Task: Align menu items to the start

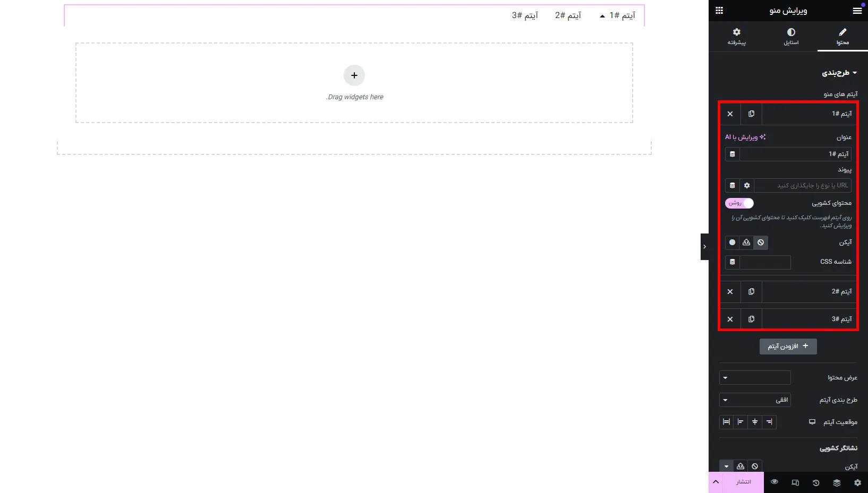Action: tap(769, 422)
